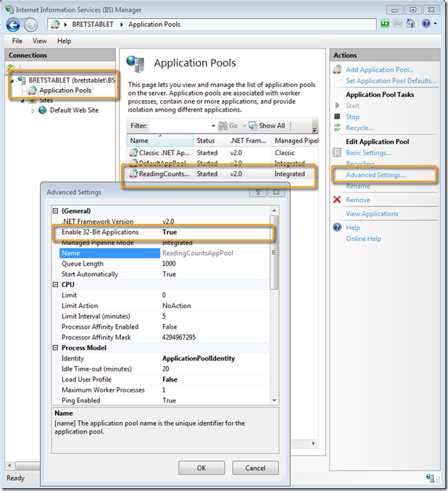Click the green Refresh page icon
This screenshot has height=491, width=448.
[385, 23]
